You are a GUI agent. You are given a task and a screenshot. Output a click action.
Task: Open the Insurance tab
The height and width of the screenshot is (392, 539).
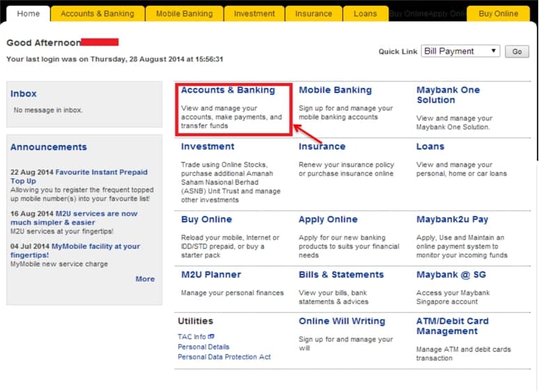[x=313, y=14]
